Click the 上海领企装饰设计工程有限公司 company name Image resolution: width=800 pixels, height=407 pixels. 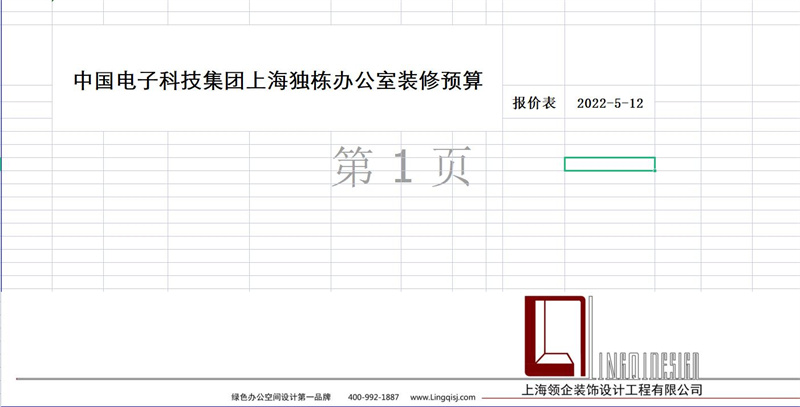tap(606, 390)
